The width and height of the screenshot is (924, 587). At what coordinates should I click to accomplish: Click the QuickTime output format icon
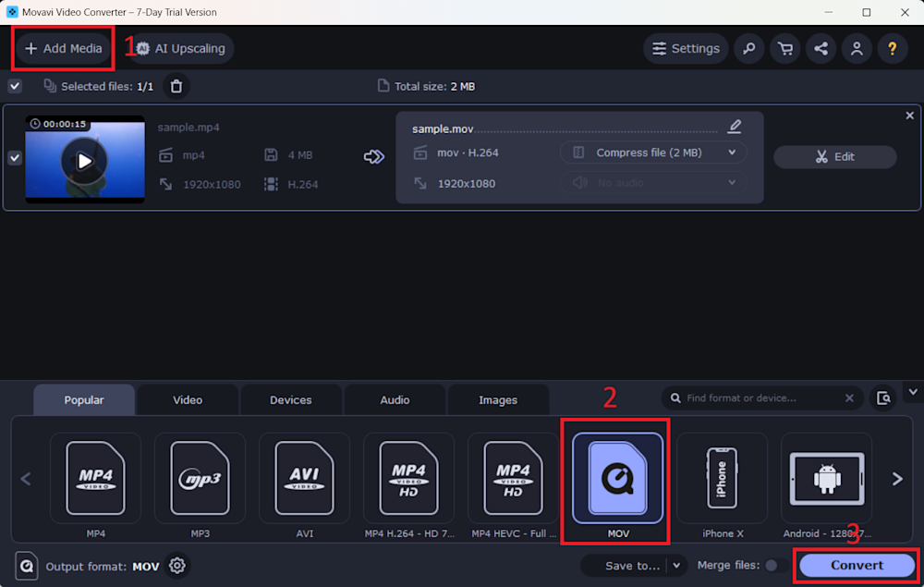(27, 566)
